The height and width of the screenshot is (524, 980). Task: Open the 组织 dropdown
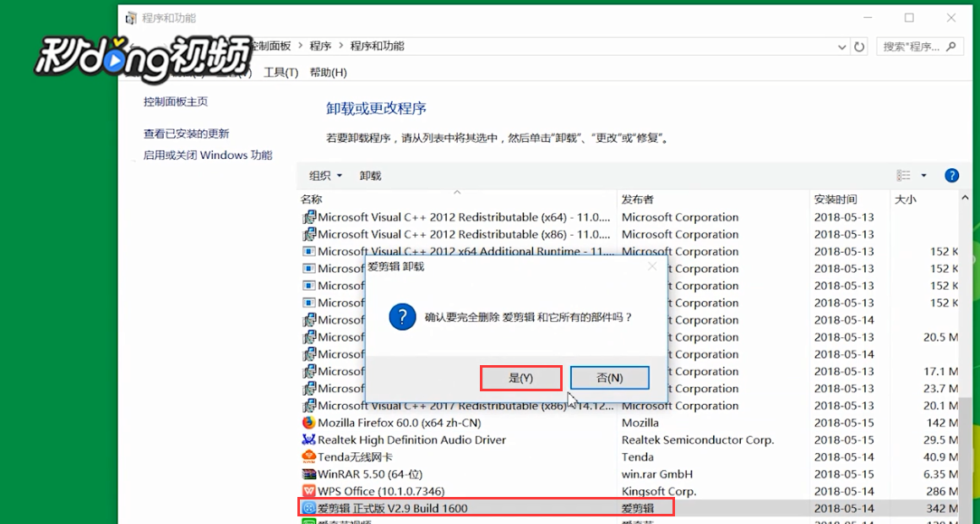pyautogui.click(x=325, y=176)
